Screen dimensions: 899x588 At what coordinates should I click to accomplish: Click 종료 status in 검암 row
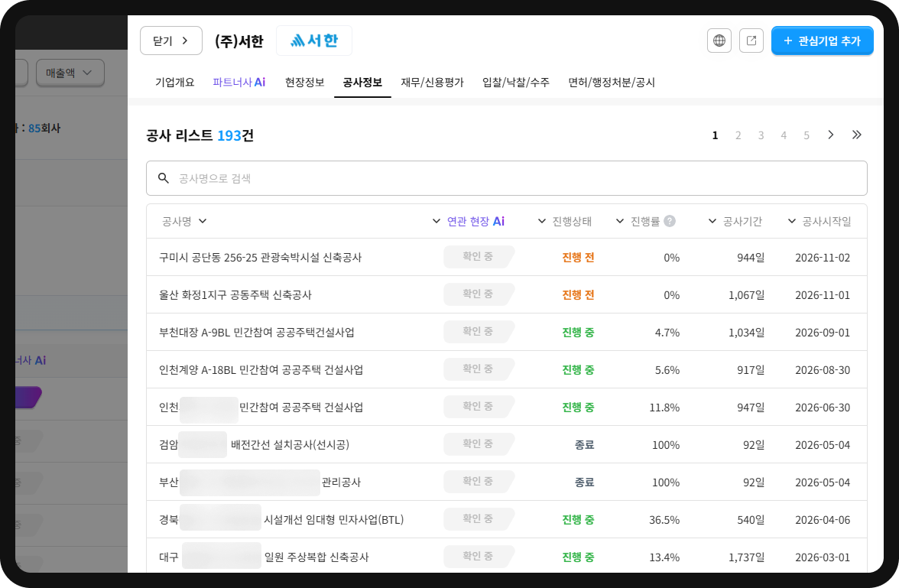point(584,444)
